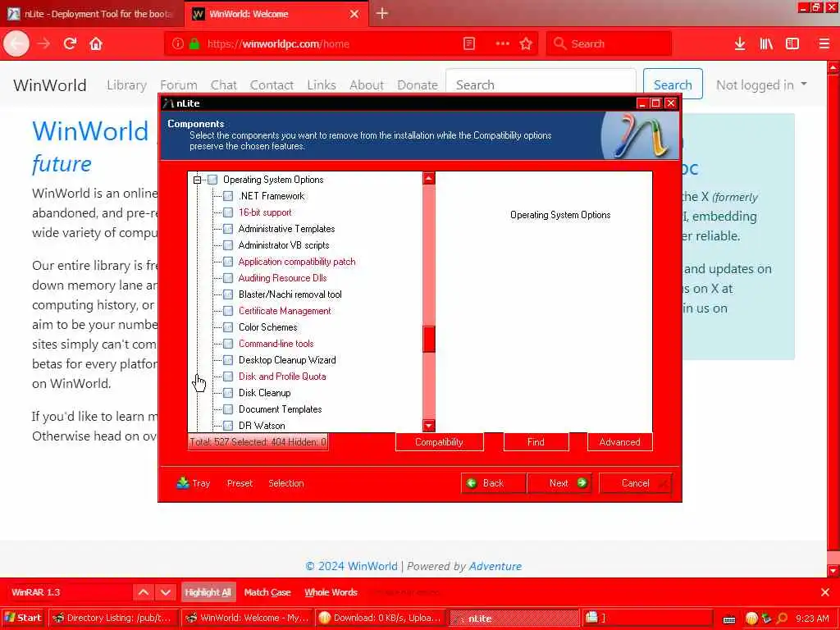Screen dimensions: 840x630
Task: Click the Advanced button in nLite
Action: pyautogui.click(x=620, y=442)
